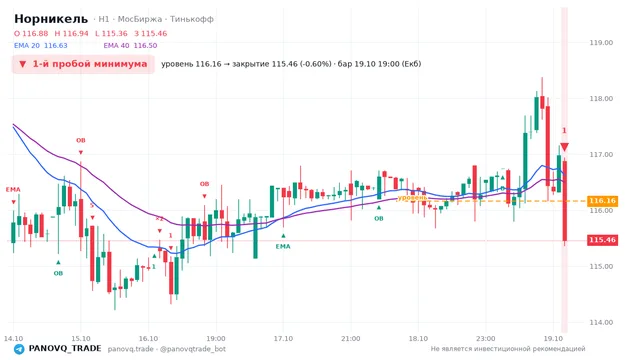
Task: Click the 19:00 time axis label
Action: tap(216, 338)
